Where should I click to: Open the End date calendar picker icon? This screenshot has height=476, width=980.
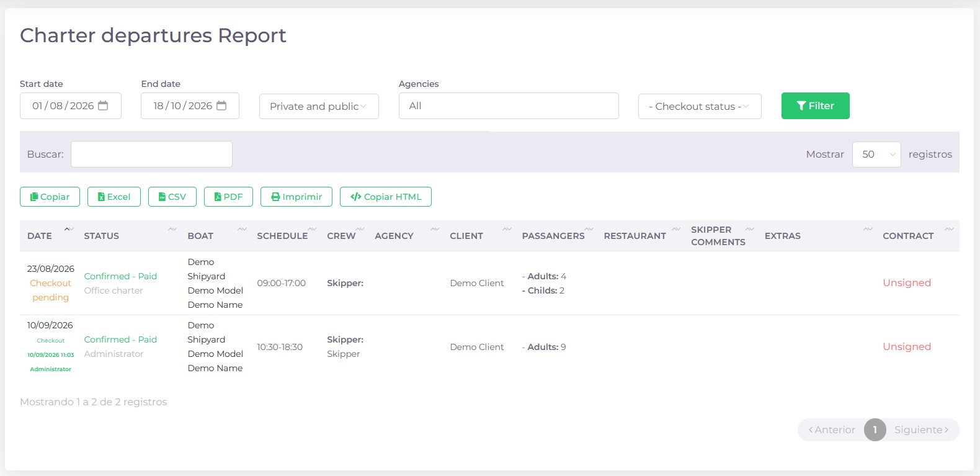(x=221, y=106)
